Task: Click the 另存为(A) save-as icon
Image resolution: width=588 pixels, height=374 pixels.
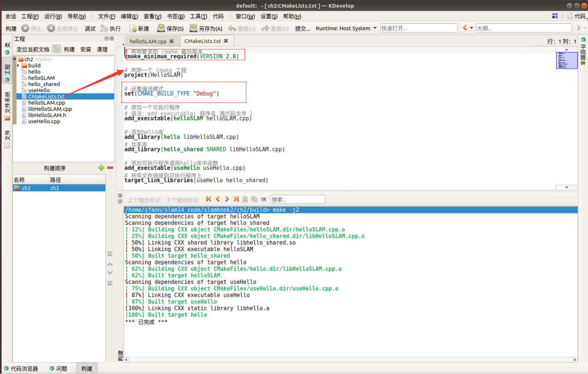Action: pos(193,28)
